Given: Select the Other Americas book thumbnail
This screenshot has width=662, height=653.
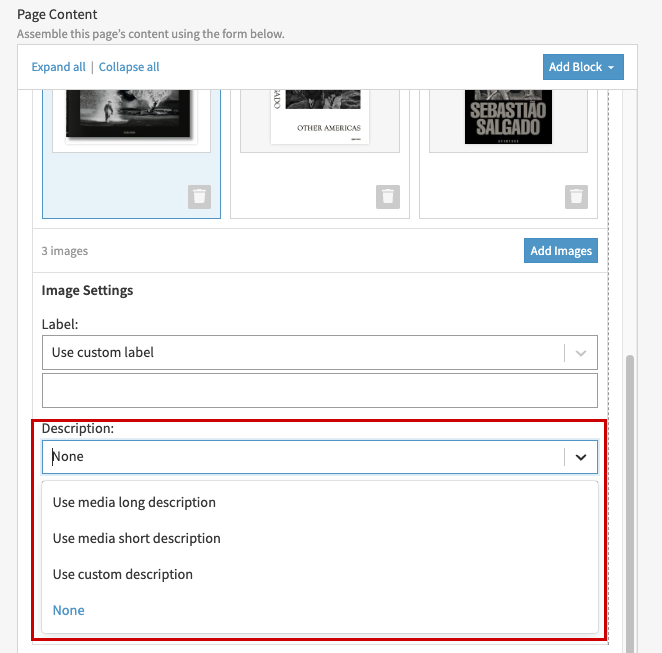Looking at the screenshot, I should tap(319, 115).
